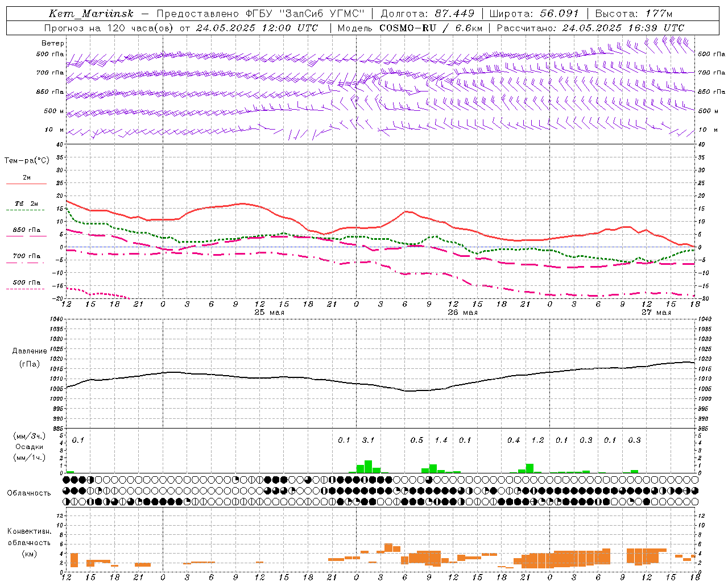Click the '2м' temperature legend entry
This screenshot has width=728, height=582.
pos(27,178)
